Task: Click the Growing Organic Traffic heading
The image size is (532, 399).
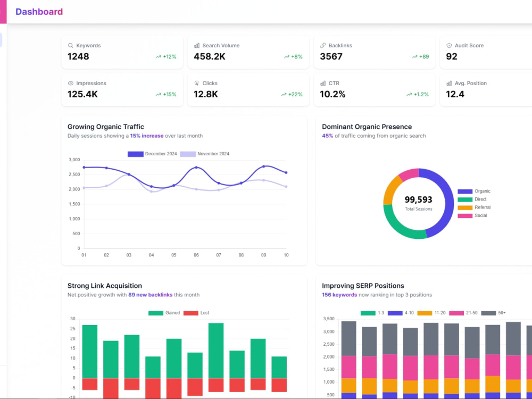Action: [x=106, y=127]
